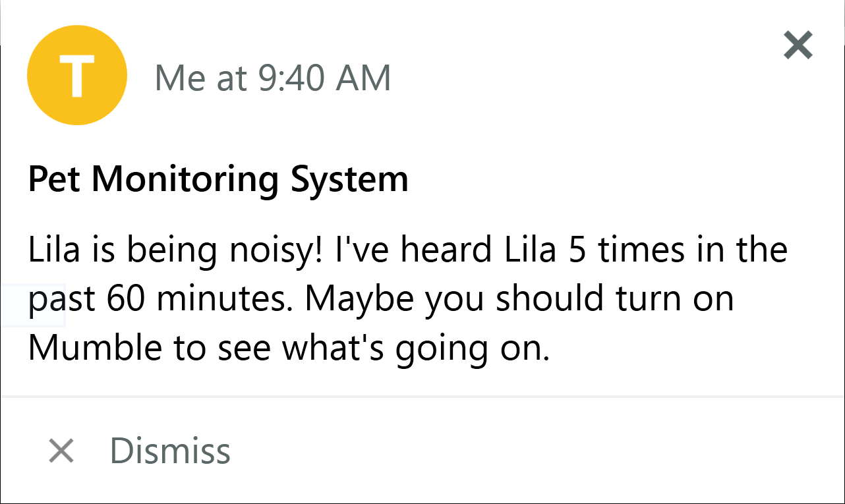The width and height of the screenshot is (845, 504).
Task: Close the notification with top-right X
Action: [798, 46]
